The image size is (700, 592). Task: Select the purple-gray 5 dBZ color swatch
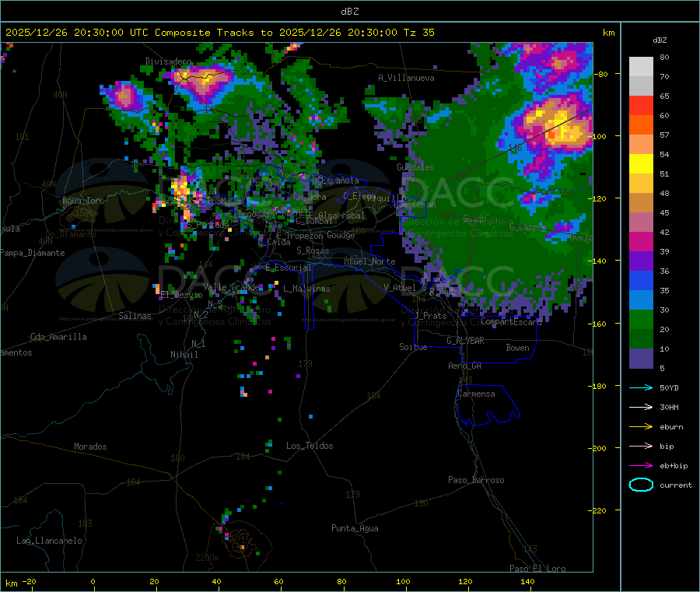tap(641, 359)
